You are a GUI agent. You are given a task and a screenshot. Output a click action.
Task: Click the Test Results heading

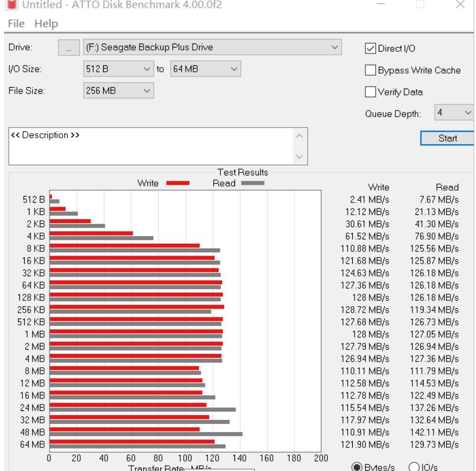[x=243, y=172]
